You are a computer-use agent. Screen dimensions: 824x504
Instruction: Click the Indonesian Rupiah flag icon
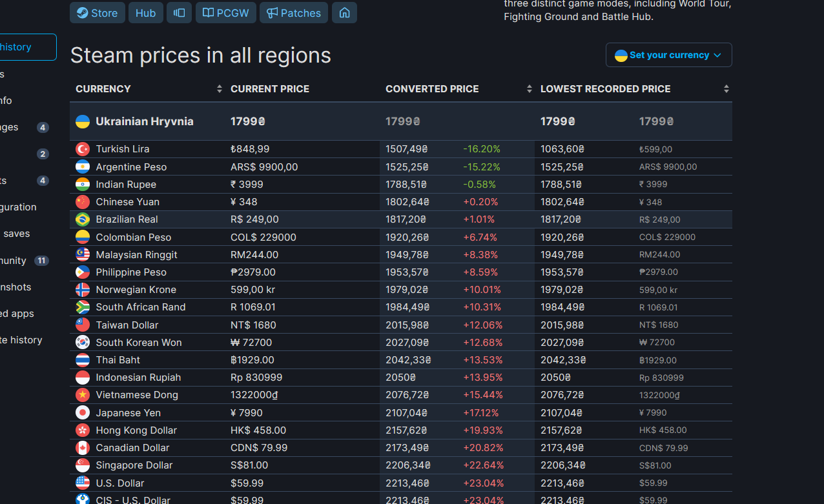click(x=83, y=377)
